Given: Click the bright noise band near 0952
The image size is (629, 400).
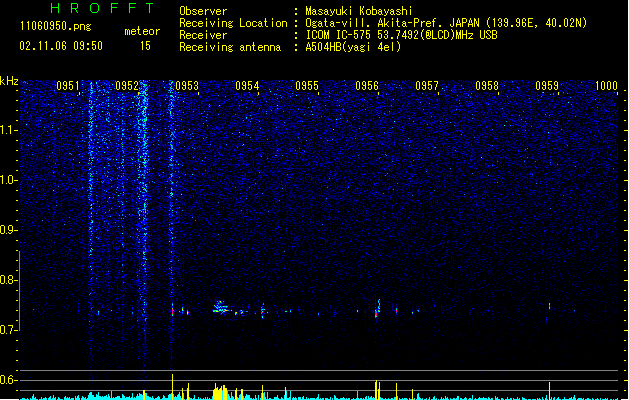Looking at the screenshot, I should click(x=144, y=201).
